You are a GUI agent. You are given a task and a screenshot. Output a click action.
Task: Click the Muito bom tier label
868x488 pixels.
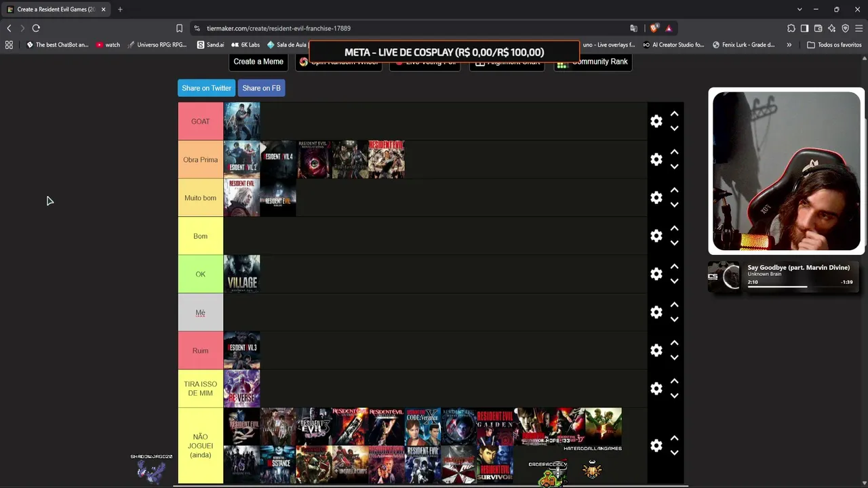pyautogui.click(x=201, y=197)
